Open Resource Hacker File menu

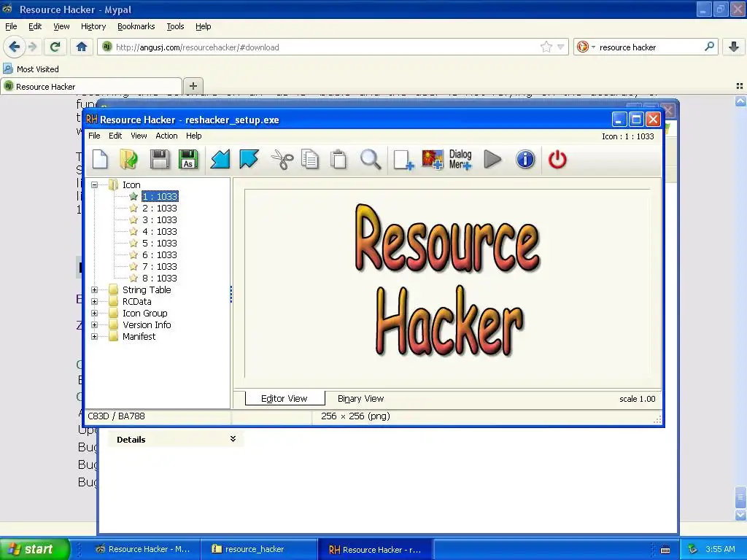[94, 136]
